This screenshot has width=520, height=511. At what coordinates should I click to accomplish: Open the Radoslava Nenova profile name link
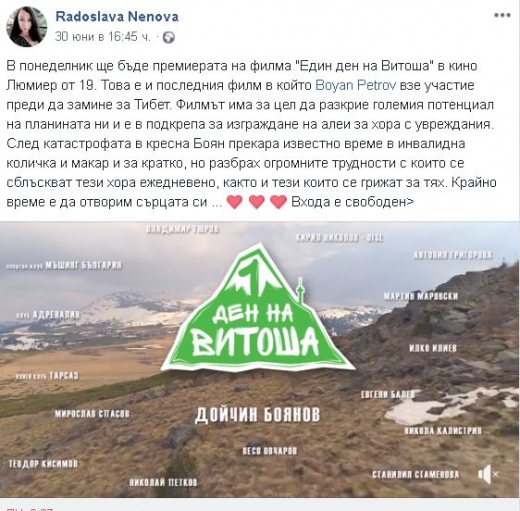click(x=117, y=17)
